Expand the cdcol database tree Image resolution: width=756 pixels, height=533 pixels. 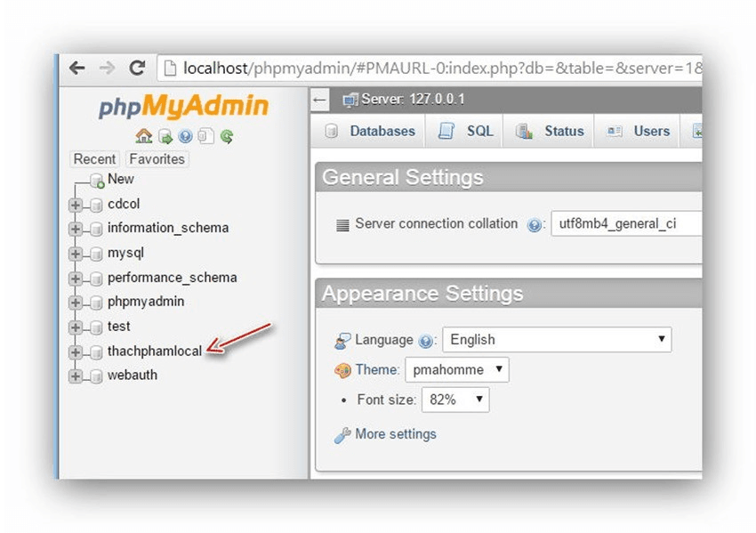(76, 205)
